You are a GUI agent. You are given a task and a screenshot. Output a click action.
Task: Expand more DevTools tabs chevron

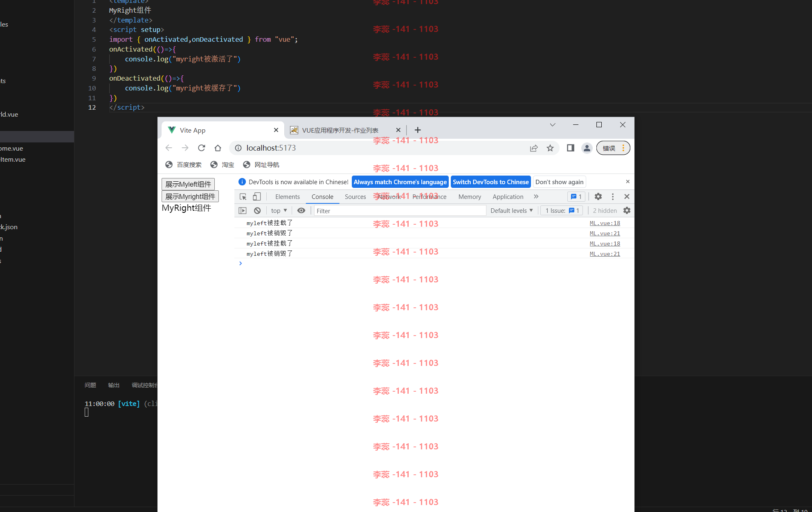[536, 196]
